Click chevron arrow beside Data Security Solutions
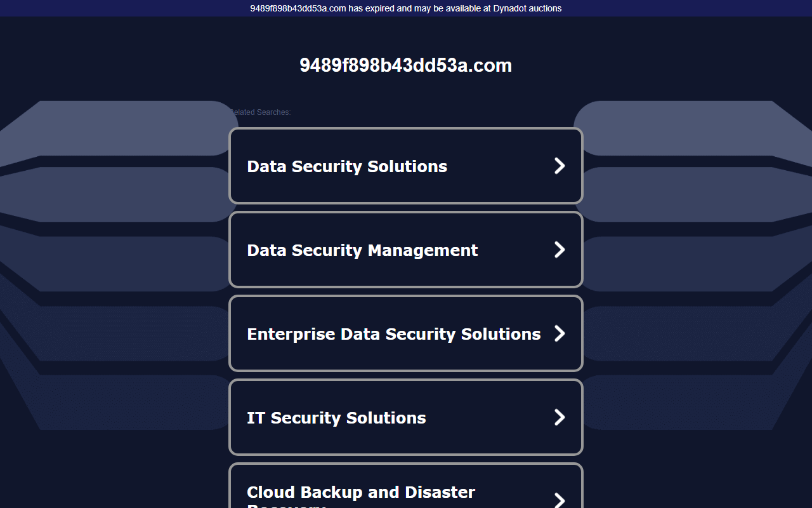The image size is (812, 508). coord(560,166)
